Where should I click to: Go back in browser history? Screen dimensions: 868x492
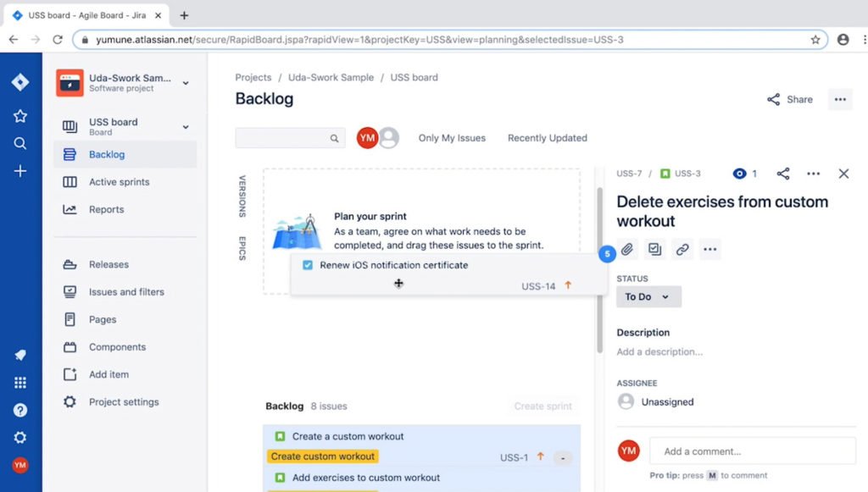click(14, 40)
